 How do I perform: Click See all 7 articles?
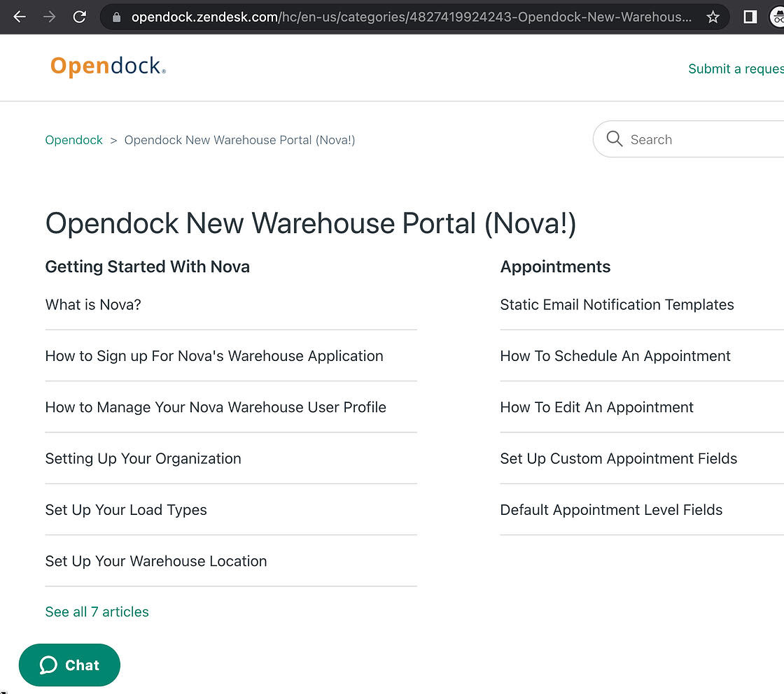(x=97, y=612)
